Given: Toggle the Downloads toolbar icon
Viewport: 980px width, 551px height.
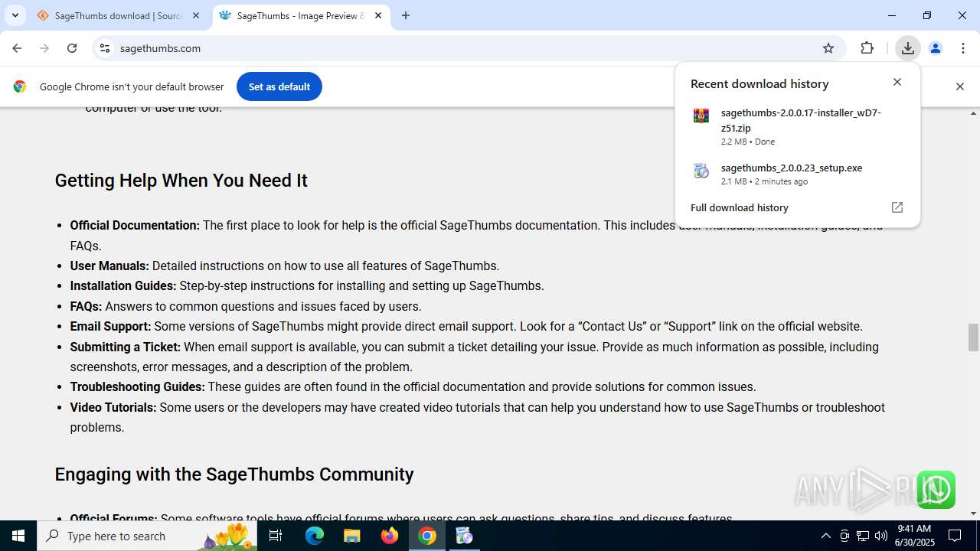Looking at the screenshot, I should [908, 48].
